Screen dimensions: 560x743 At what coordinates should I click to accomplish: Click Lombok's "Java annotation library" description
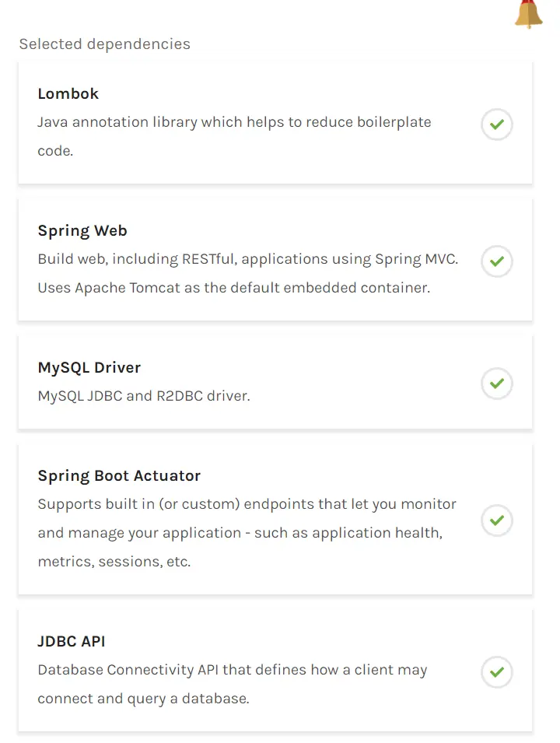click(234, 122)
